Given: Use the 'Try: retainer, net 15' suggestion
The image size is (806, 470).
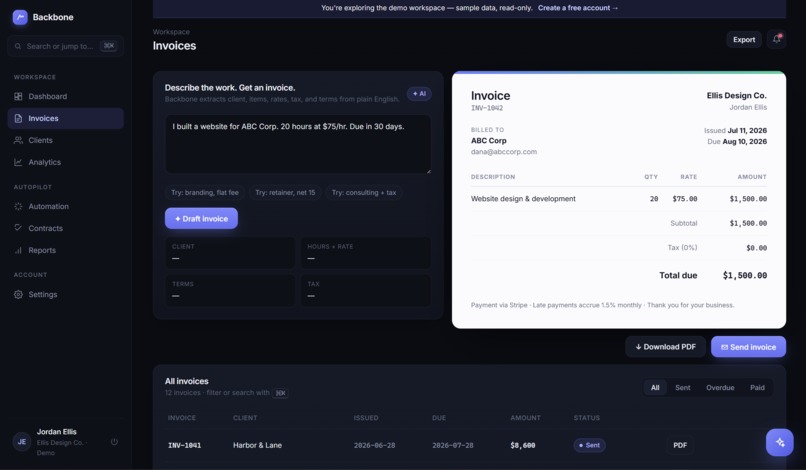Looking at the screenshot, I should pyautogui.click(x=285, y=192).
